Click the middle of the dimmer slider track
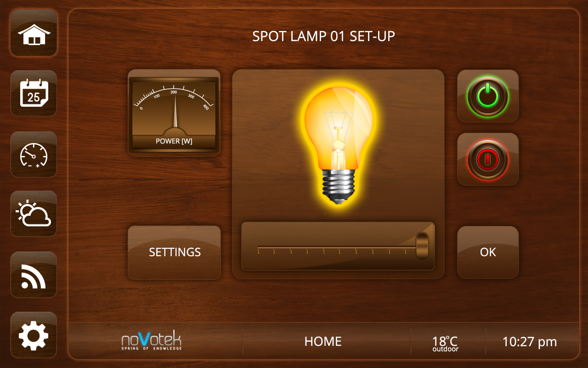Viewport: 588px width, 368px height. 337,248
